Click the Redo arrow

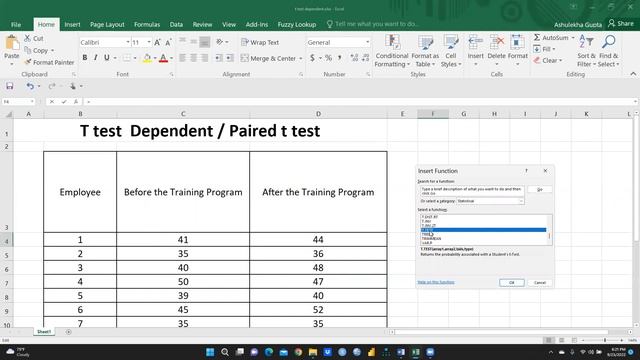[x=51, y=86]
